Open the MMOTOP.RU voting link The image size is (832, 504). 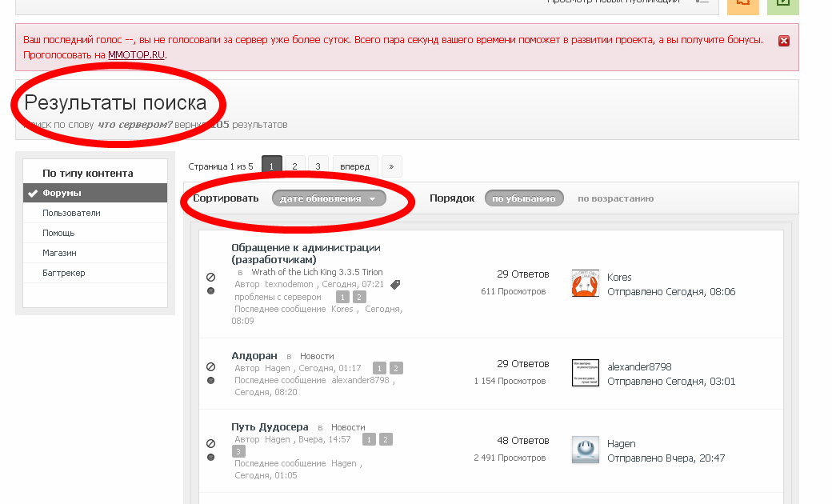coord(136,54)
